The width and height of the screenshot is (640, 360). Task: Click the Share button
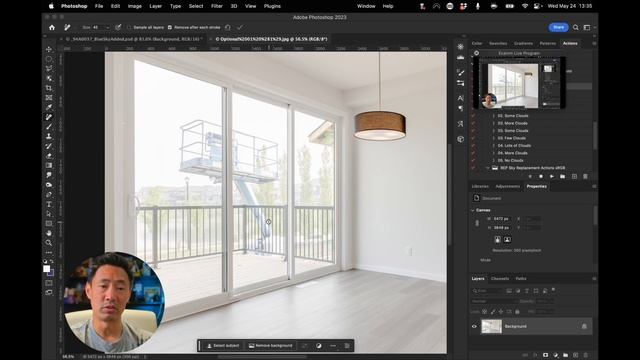[558, 27]
